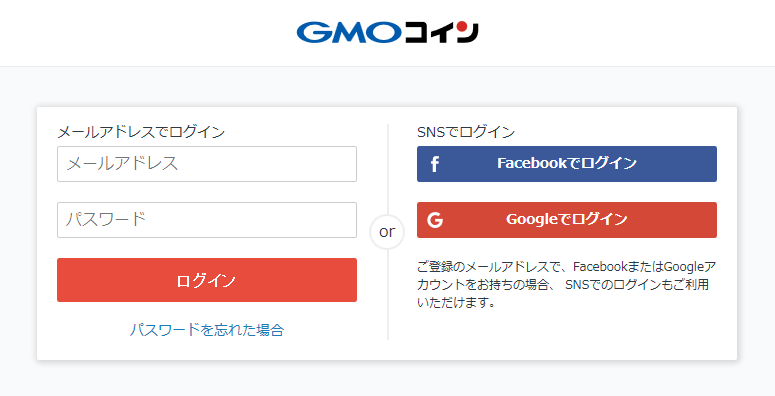Click the round 'or' separator badge
The height and width of the screenshot is (396, 775).
click(x=387, y=231)
